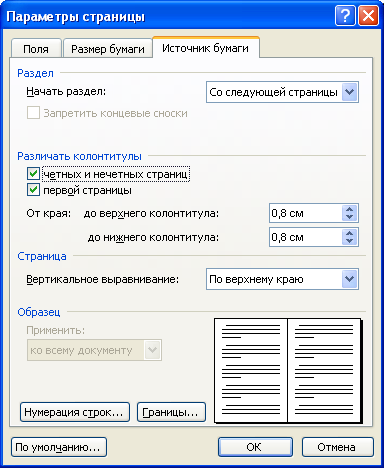
Task: Decrease the до нижнего колонтитула distance
Action: [x=349, y=241]
